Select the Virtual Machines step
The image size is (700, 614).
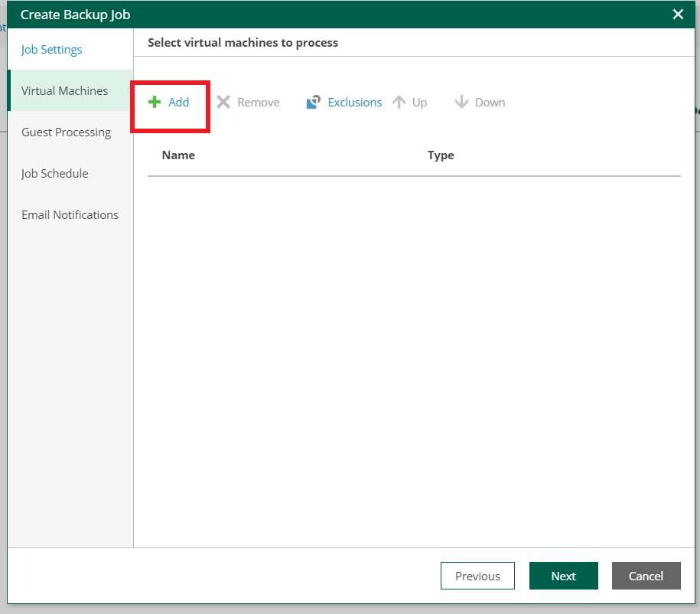click(64, 90)
